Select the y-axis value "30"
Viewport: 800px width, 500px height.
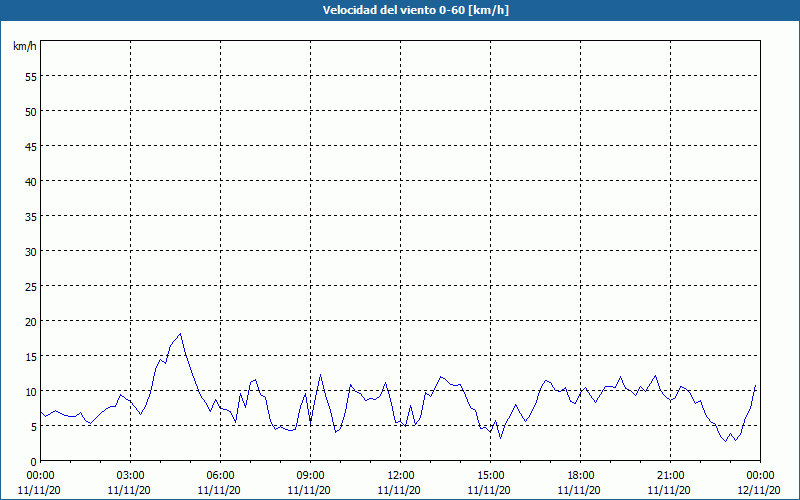(x=31, y=252)
